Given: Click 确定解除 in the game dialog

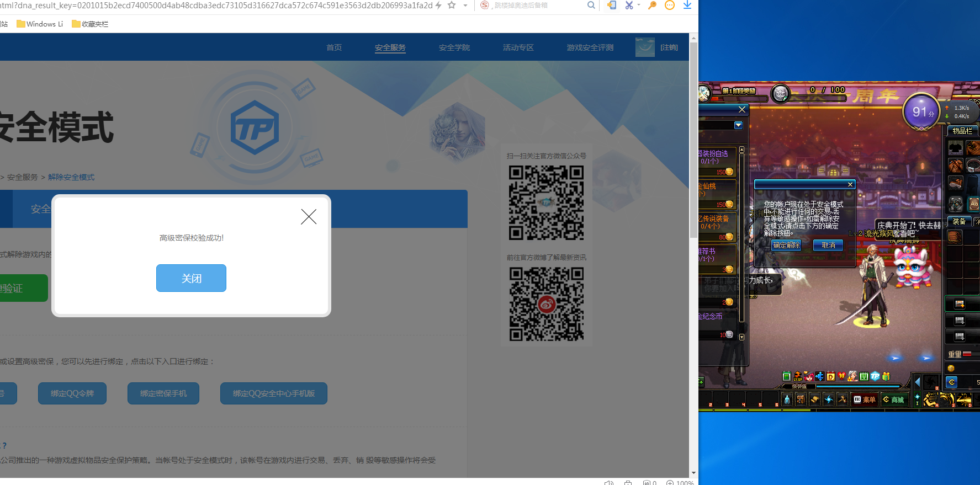Looking at the screenshot, I should [786, 245].
